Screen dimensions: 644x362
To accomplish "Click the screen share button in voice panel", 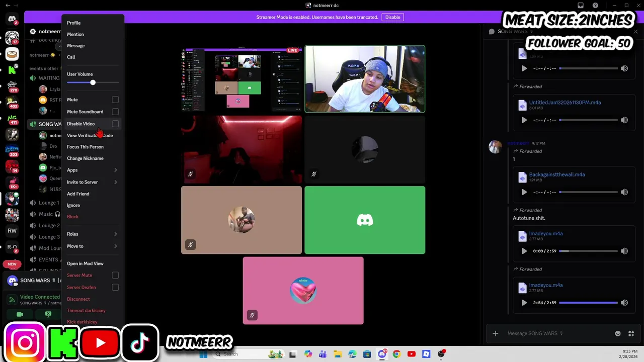I will (x=48, y=314).
